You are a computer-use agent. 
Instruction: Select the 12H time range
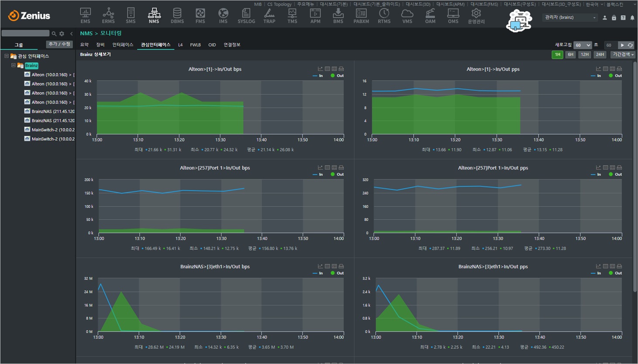[585, 54]
